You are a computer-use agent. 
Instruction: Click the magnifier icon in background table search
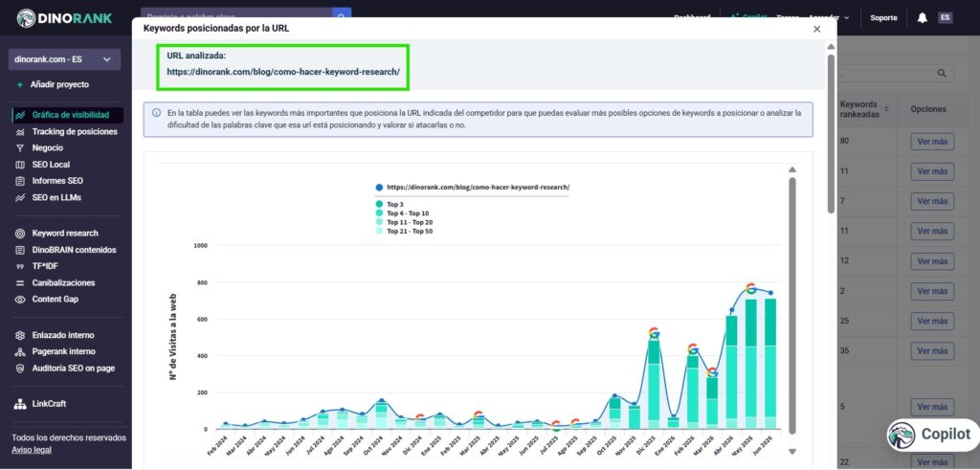click(942, 73)
